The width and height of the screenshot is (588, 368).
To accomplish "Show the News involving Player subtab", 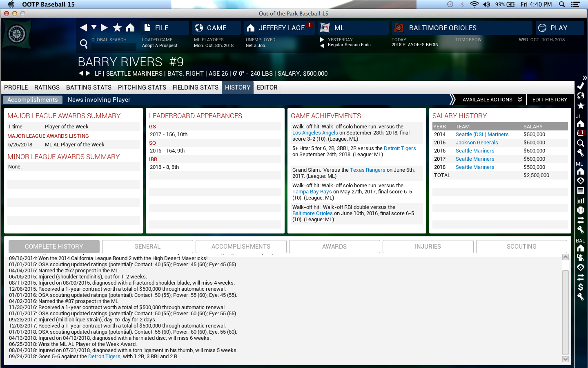I will (99, 100).
